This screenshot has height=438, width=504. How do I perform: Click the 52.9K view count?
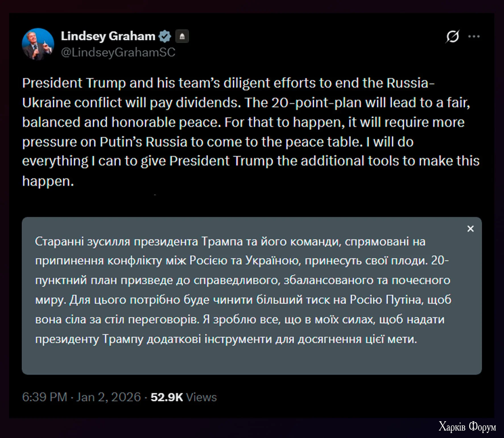point(166,397)
